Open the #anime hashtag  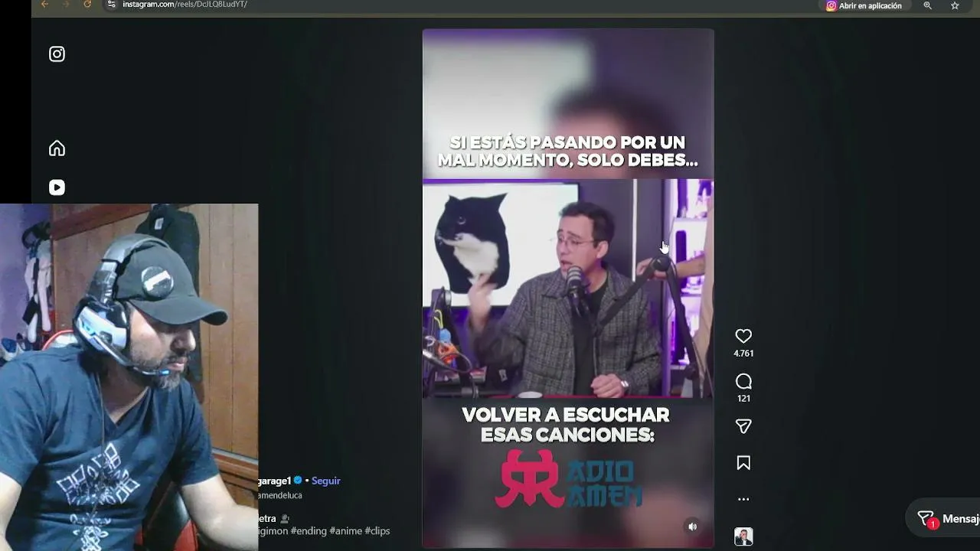[x=345, y=531]
